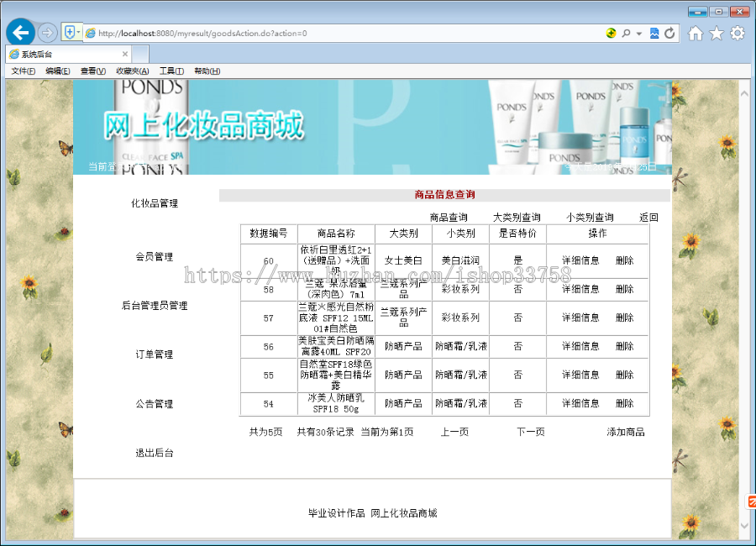
Task: Click the forward navigation arrow
Action: 47,33
